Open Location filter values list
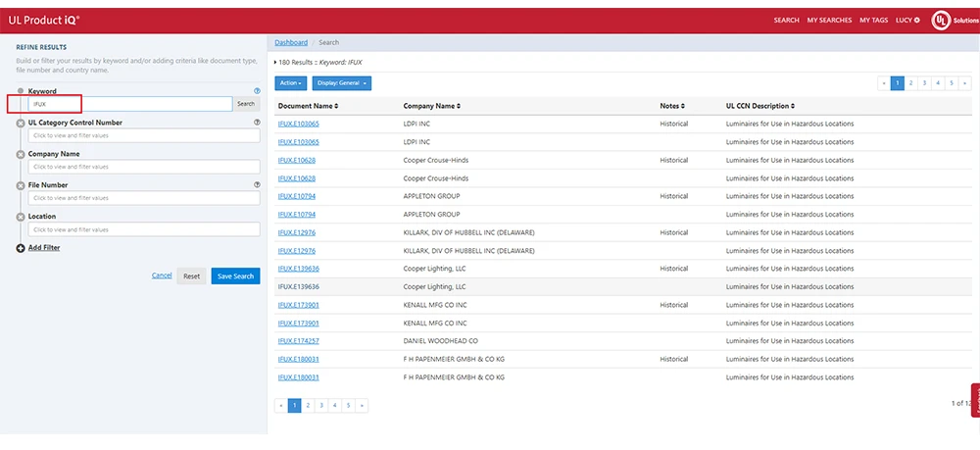This screenshot has height=450, width=980. click(144, 229)
